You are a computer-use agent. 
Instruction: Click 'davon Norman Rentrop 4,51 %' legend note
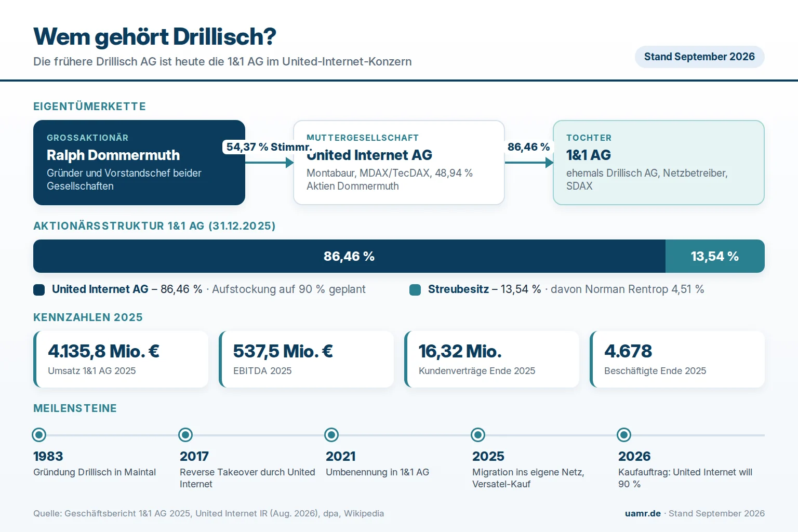pos(628,289)
